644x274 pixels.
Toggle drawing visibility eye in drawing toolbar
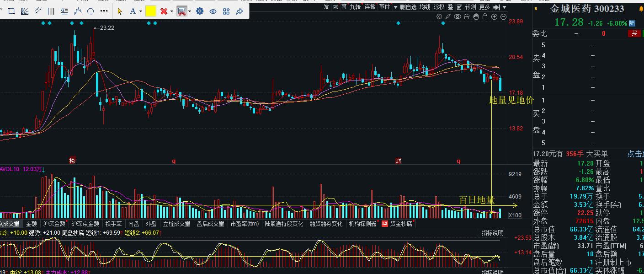point(213,11)
